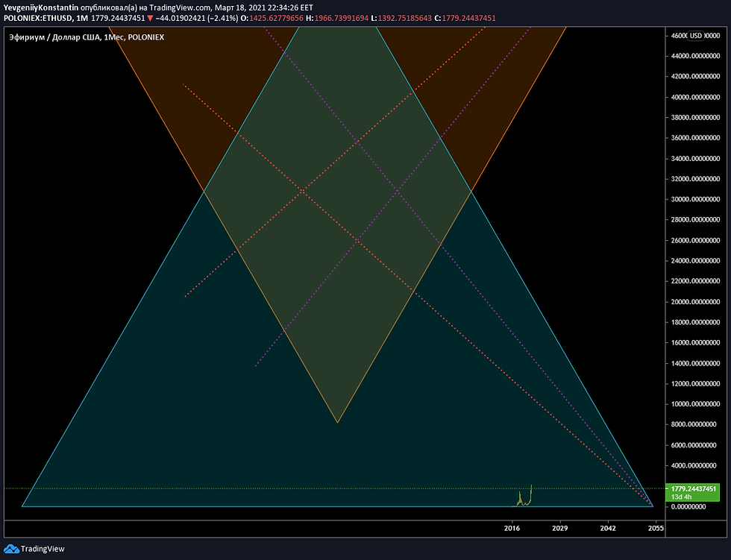Click the 12000.00000000 price axis label
The image size is (731, 560).
tap(695, 384)
